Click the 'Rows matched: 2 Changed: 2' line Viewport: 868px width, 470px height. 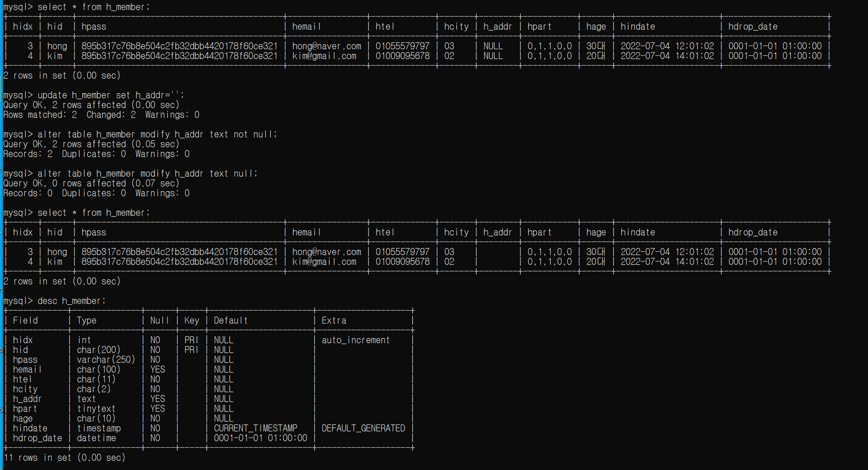[x=101, y=115]
